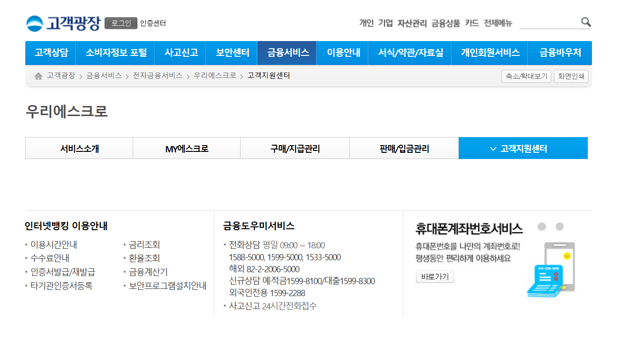The height and width of the screenshot is (351, 644).
Task: Click the 축소/확대보기 button
Action: tap(526, 76)
